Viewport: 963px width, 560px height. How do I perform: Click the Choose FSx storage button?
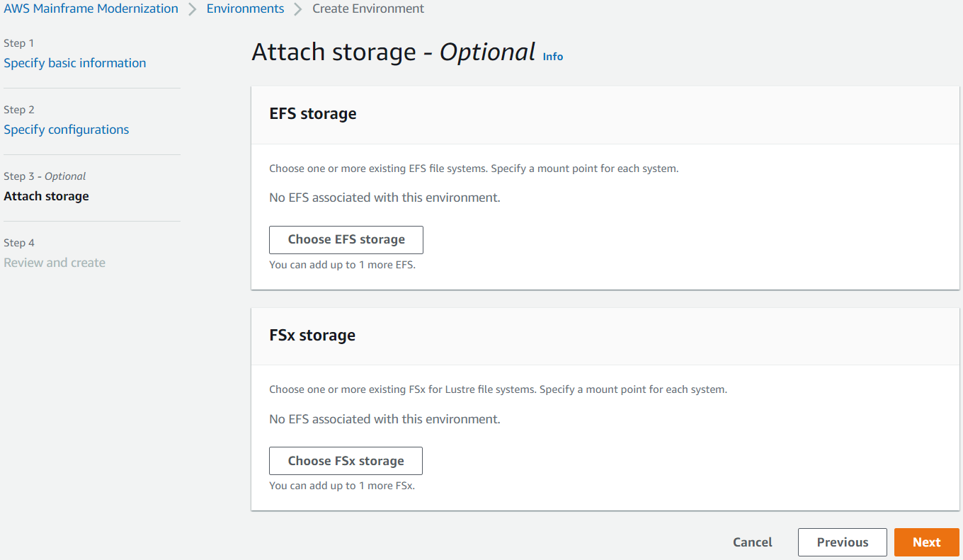(345, 460)
